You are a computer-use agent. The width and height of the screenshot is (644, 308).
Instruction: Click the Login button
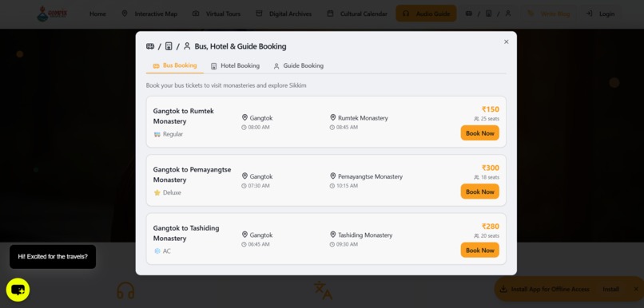(x=600, y=14)
